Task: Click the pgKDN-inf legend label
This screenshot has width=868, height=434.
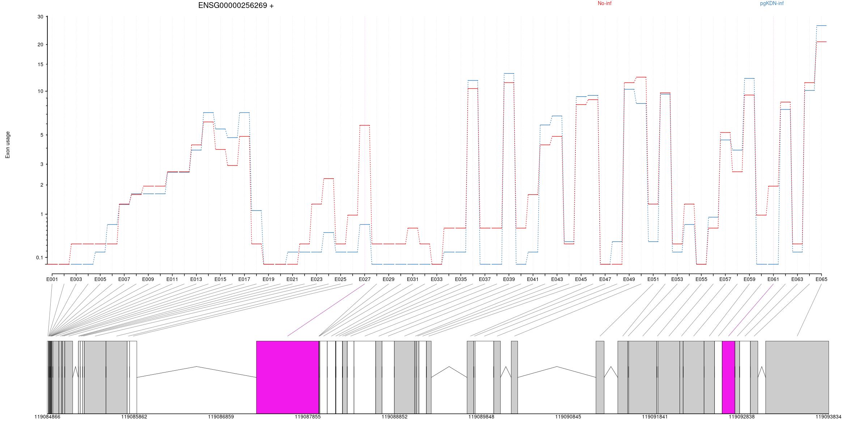Action: [x=771, y=4]
